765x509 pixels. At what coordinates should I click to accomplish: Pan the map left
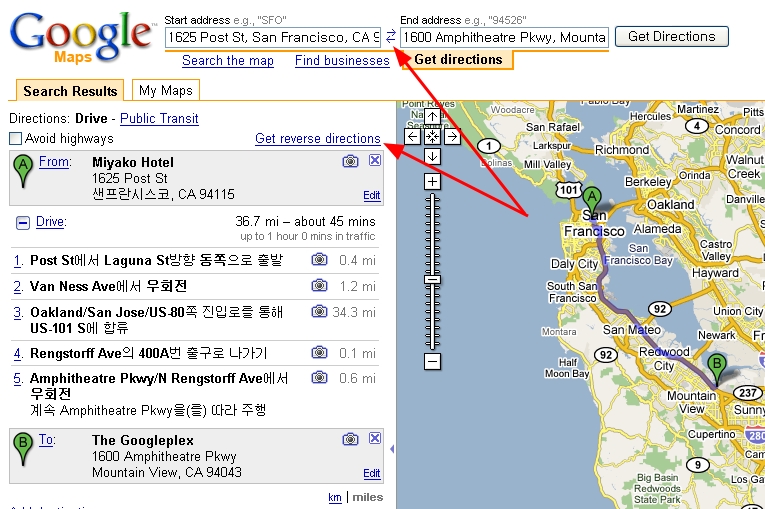point(412,137)
